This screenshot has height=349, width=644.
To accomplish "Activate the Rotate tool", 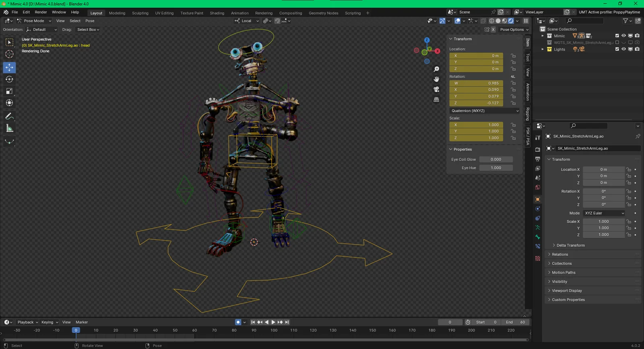I will coord(9,79).
